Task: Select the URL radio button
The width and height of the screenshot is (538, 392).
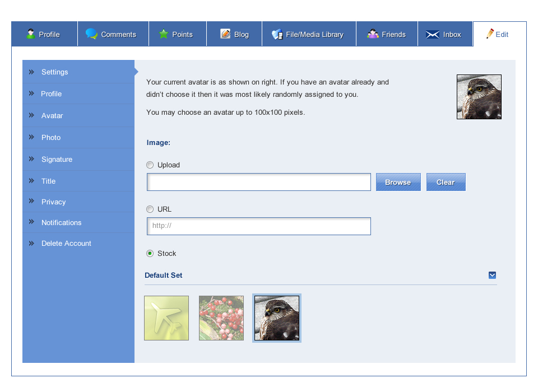Action: tap(150, 209)
